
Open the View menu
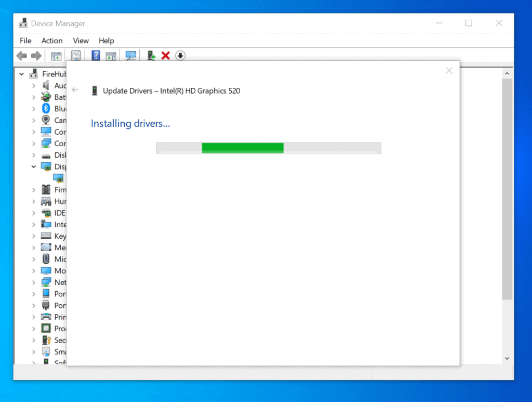(x=81, y=41)
